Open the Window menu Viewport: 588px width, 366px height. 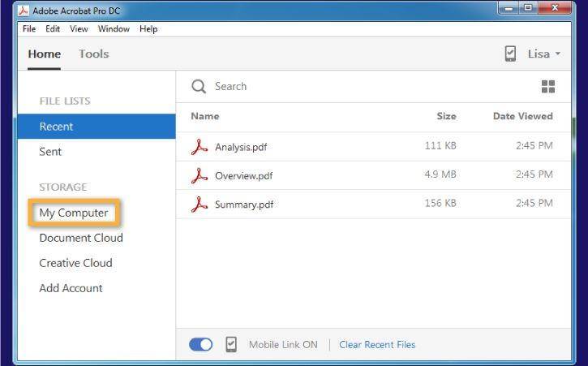(x=114, y=29)
